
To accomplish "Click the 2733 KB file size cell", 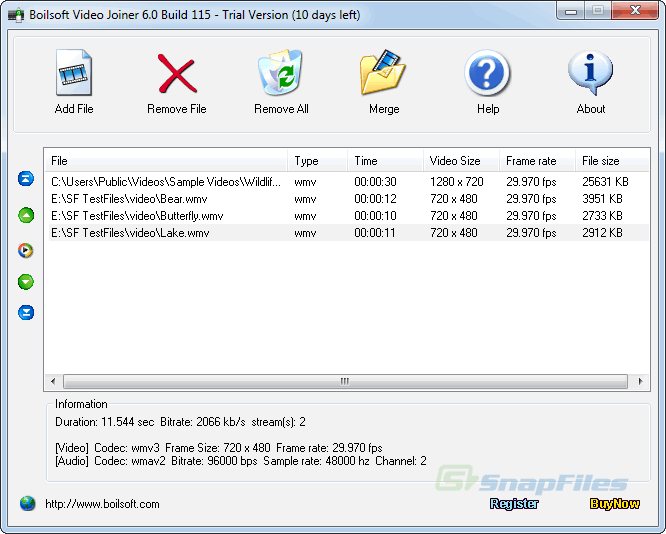I will pos(602,216).
